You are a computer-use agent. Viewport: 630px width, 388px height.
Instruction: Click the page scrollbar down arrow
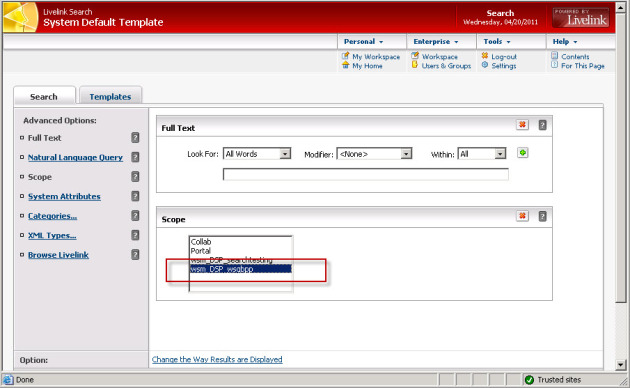point(621,365)
